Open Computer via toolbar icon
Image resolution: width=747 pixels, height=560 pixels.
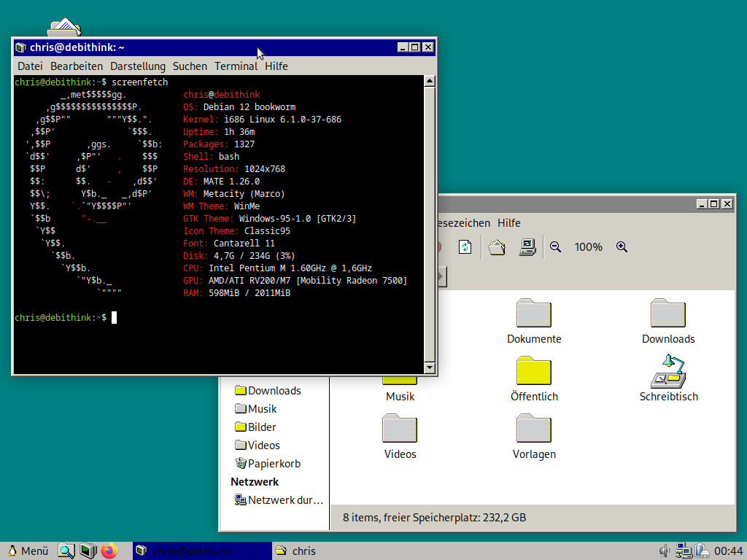(527, 247)
